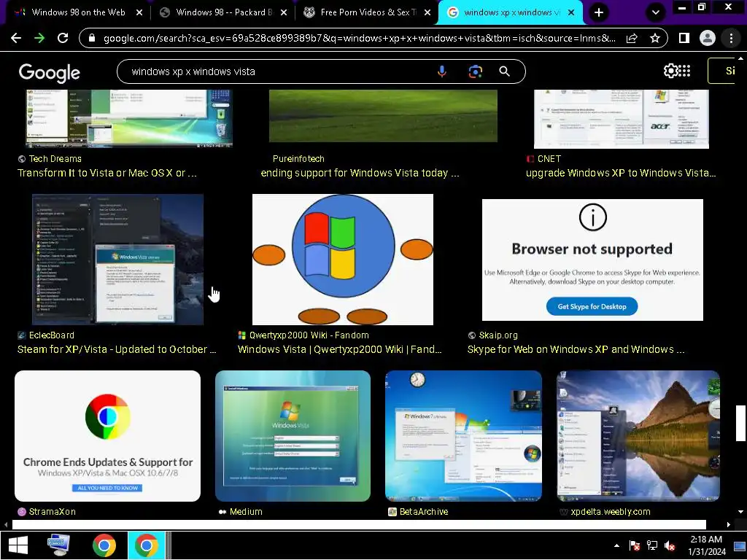Open the Windows Vista installer thumbnail
Viewport: 747px width, 560px height.
coord(293,436)
